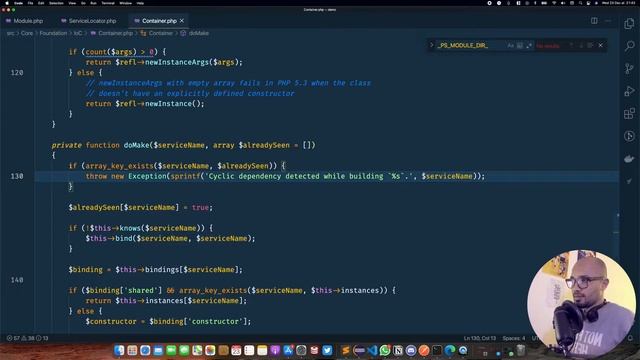Open the App Store from the Dock

coord(288,350)
